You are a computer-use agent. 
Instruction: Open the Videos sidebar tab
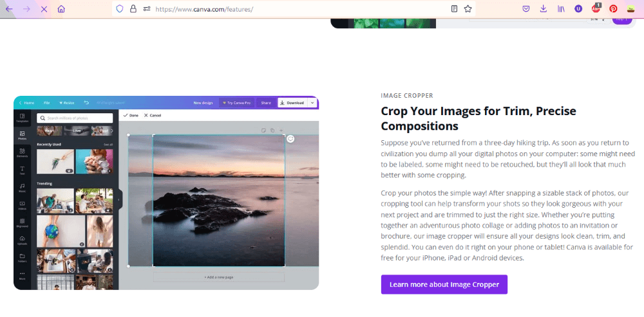coord(22,206)
